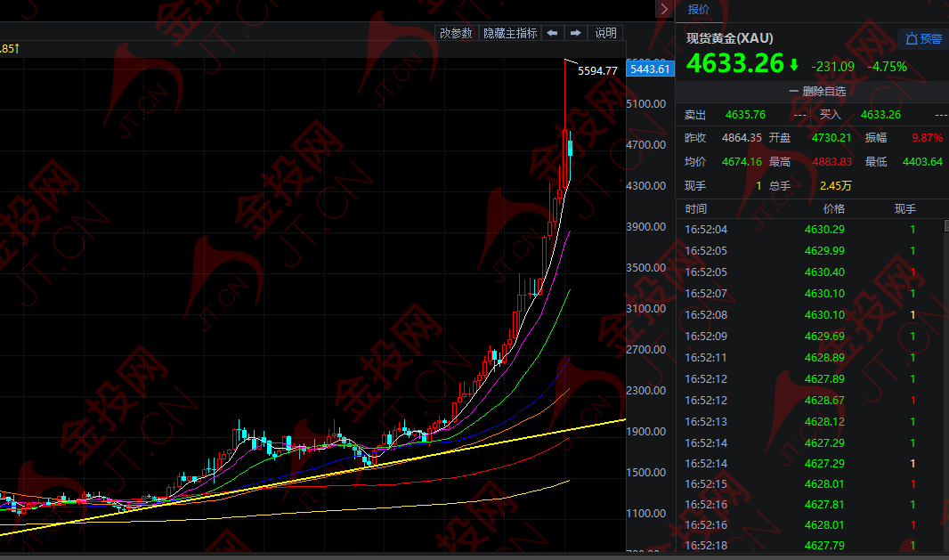Screen dimensions: 949x560
Task: Click the green down arrow beside 4633.26
Action: (x=793, y=65)
